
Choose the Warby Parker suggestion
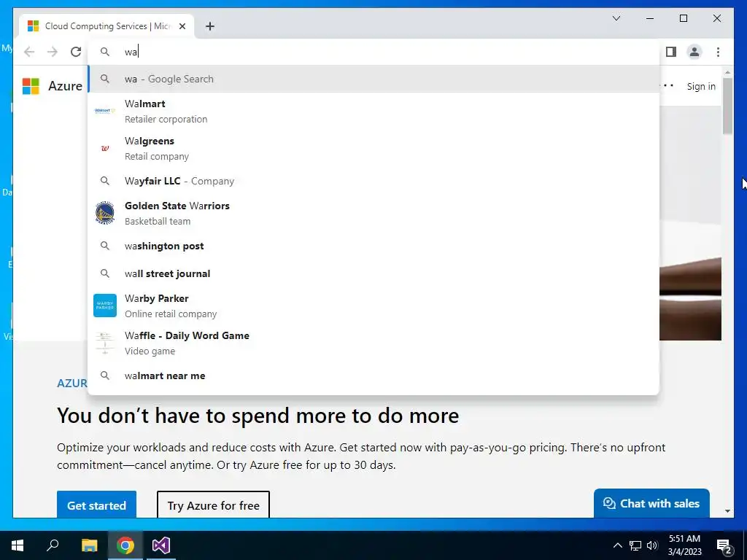[373, 306]
